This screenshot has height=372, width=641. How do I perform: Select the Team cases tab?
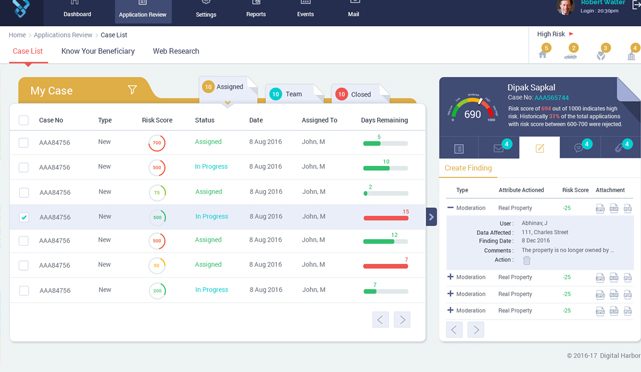(x=294, y=94)
